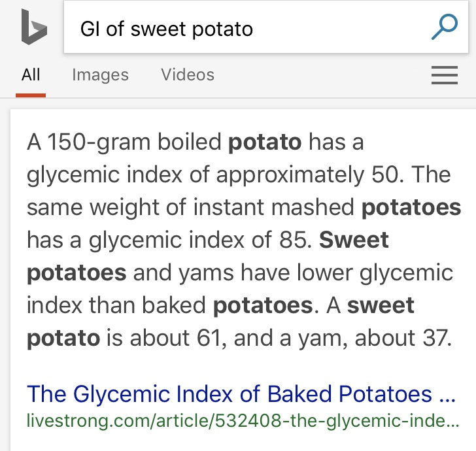Viewport: 476px width, 451px height.
Task: Open the hamburger menu icon
Action: tap(444, 76)
